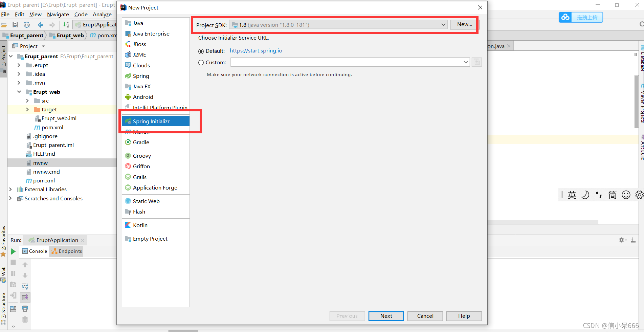Viewport: 644px width, 332px height.
Task: Pick Android project type
Action: pos(155,97)
